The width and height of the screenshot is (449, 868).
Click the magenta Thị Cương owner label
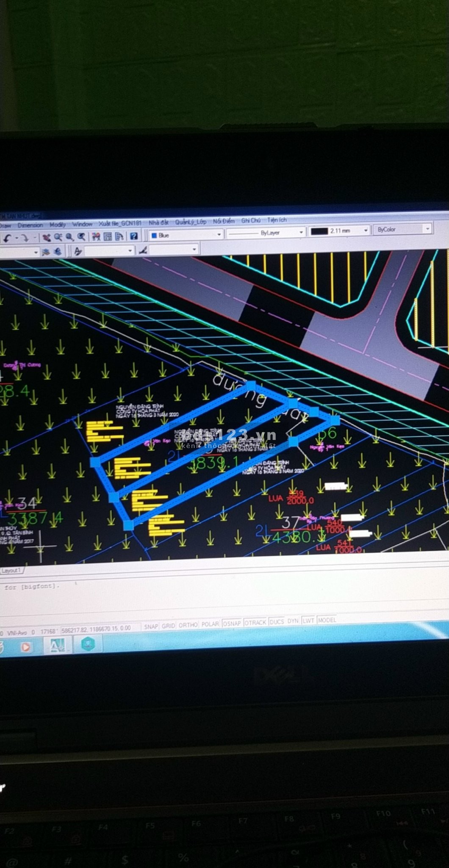22,365
